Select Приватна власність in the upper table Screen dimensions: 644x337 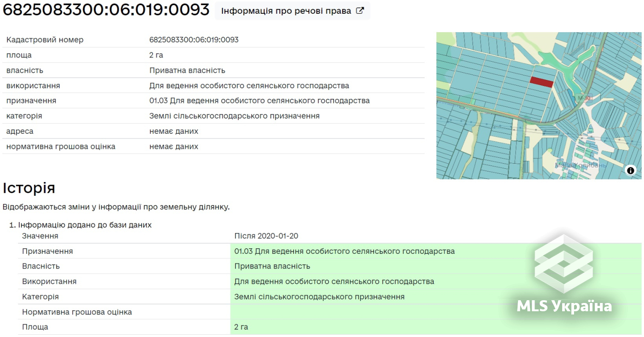(x=187, y=70)
